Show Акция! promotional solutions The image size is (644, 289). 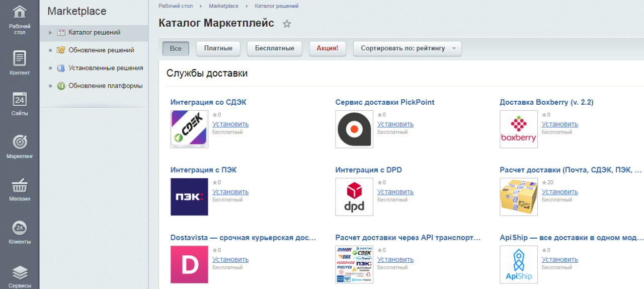(327, 48)
